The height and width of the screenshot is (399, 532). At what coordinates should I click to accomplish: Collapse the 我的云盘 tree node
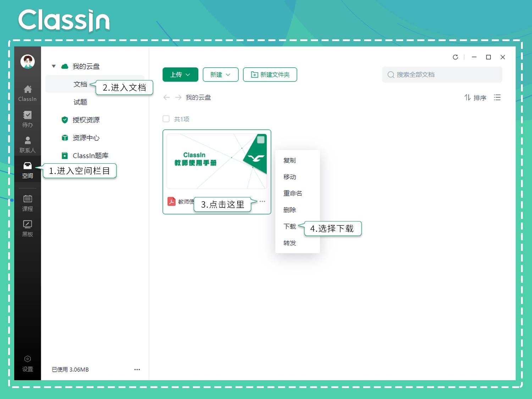click(54, 66)
